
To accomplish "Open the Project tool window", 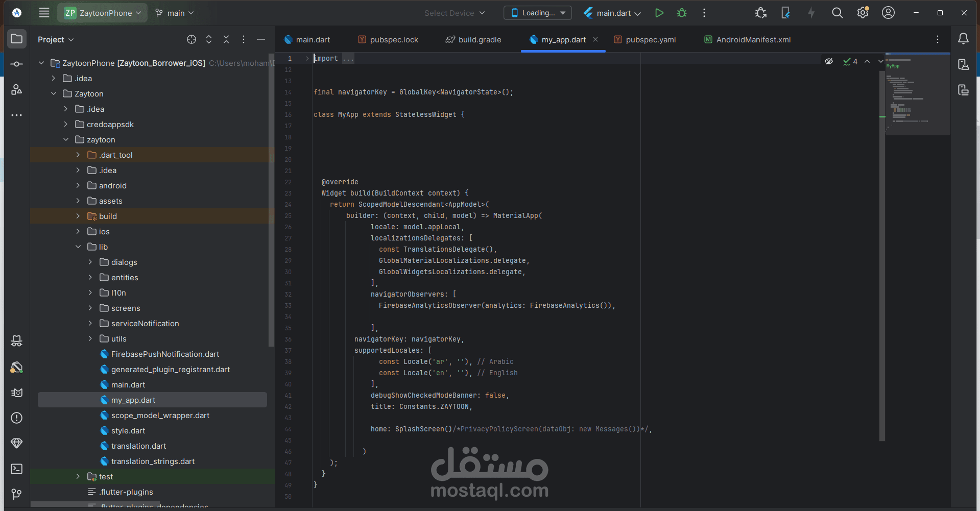I will [17, 39].
